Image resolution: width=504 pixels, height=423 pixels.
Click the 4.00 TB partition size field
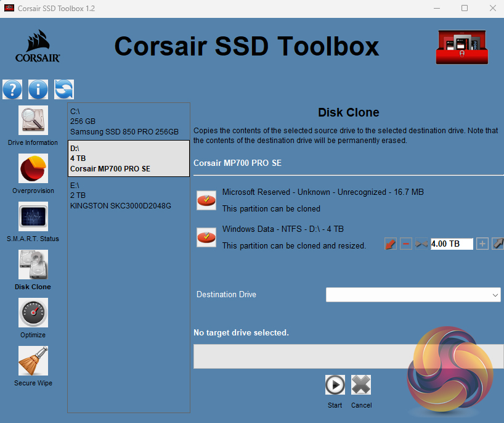pyautogui.click(x=451, y=244)
